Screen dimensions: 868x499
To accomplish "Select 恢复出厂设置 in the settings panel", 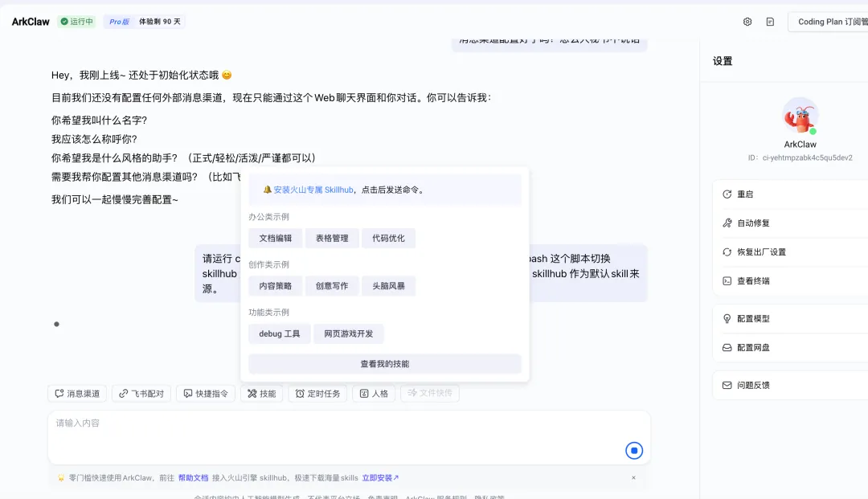I will pyautogui.click(x=792, y=252).
